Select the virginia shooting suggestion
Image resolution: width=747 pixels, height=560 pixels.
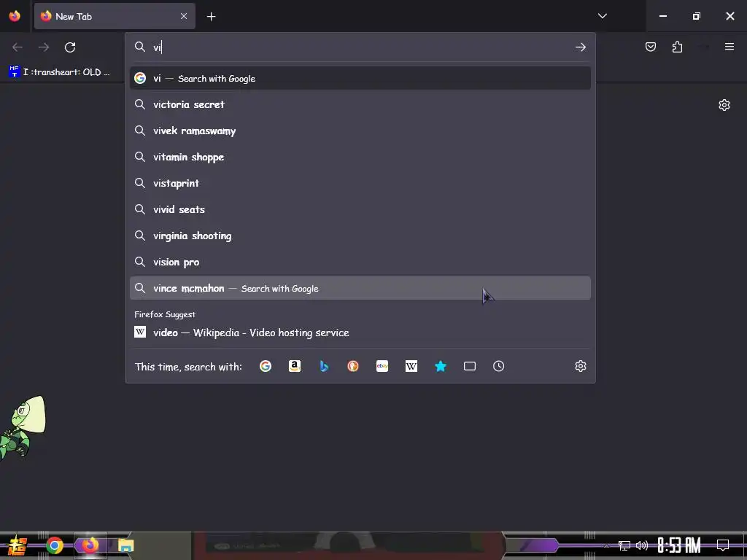pos(360,236)
